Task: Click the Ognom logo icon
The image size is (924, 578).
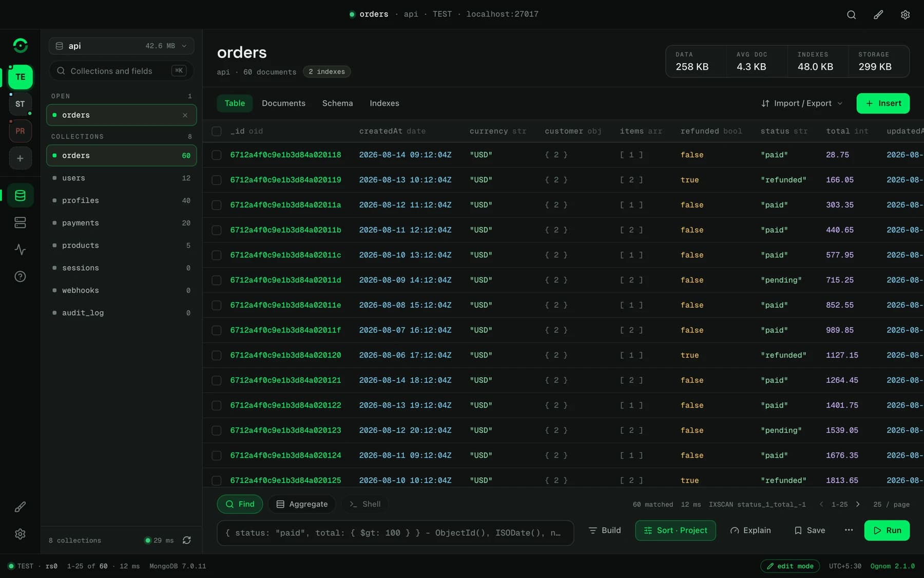Action: click(20, 46)
